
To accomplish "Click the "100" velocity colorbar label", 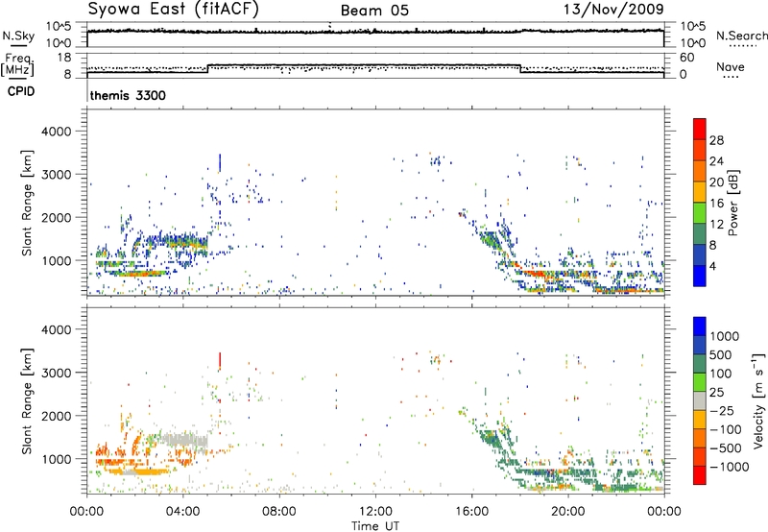I will click(x=721, y=374).
